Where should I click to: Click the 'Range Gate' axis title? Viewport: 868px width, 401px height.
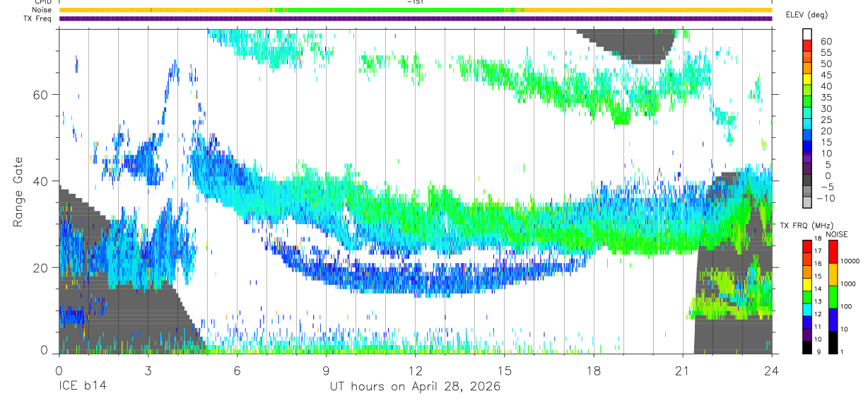(20, 192)
